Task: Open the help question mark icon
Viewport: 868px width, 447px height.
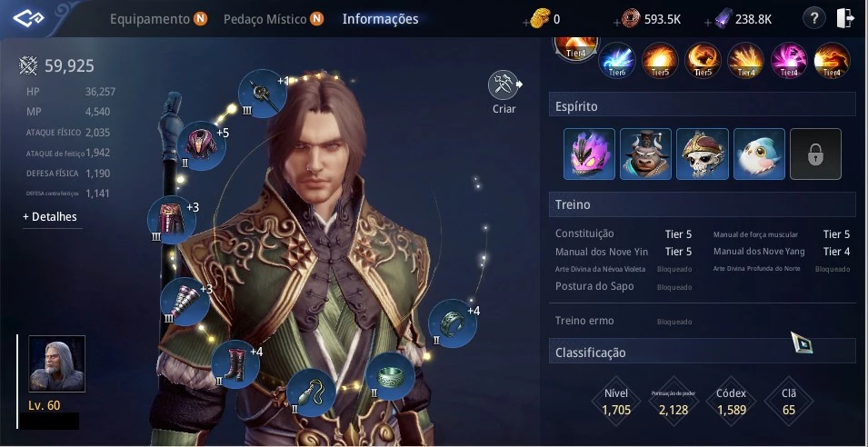Action: click(x=814, y=19)
